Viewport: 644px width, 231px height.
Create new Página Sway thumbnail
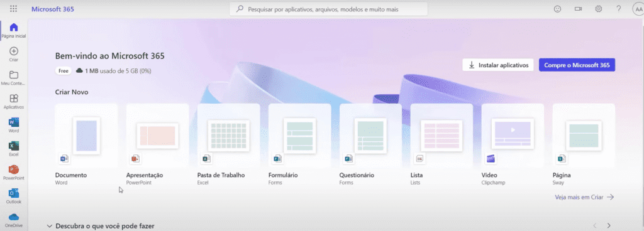tap(584, 136)
